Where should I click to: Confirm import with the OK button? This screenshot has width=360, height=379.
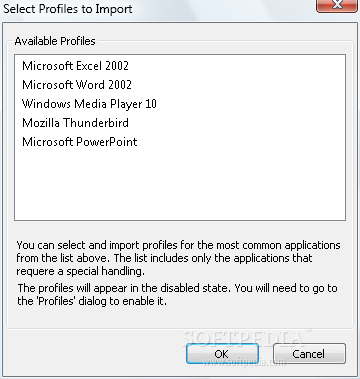[x=222, y=353]
